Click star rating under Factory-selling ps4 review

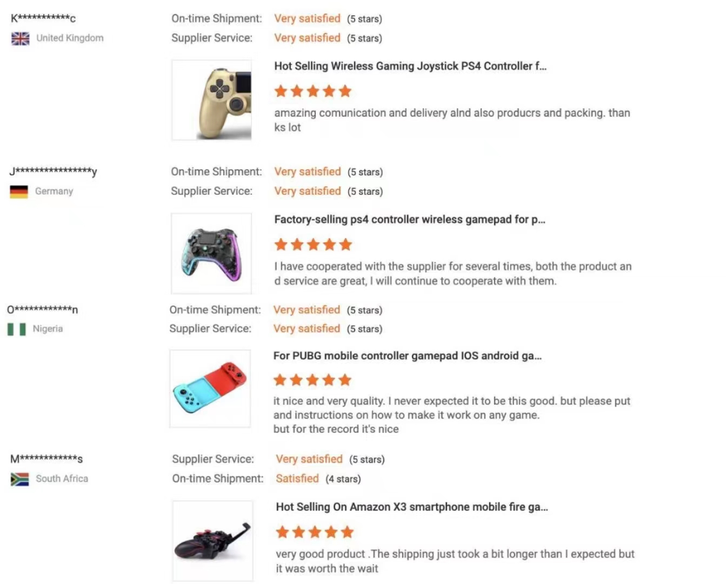pyautogui.click(x=313, y=245)
